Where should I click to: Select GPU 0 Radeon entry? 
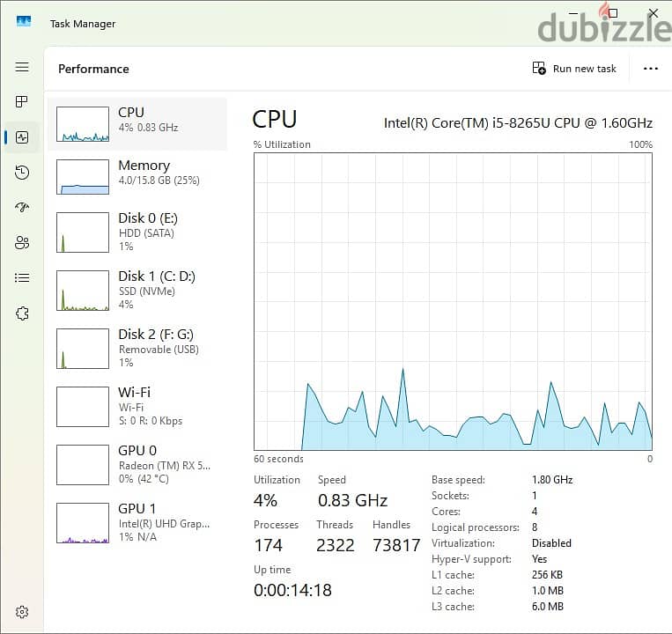(x=137, y=464)
